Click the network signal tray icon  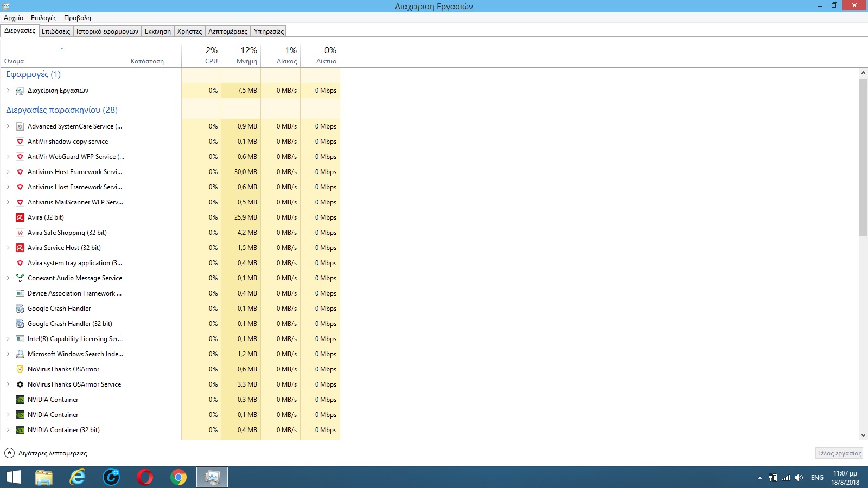(x=786, y=478)
